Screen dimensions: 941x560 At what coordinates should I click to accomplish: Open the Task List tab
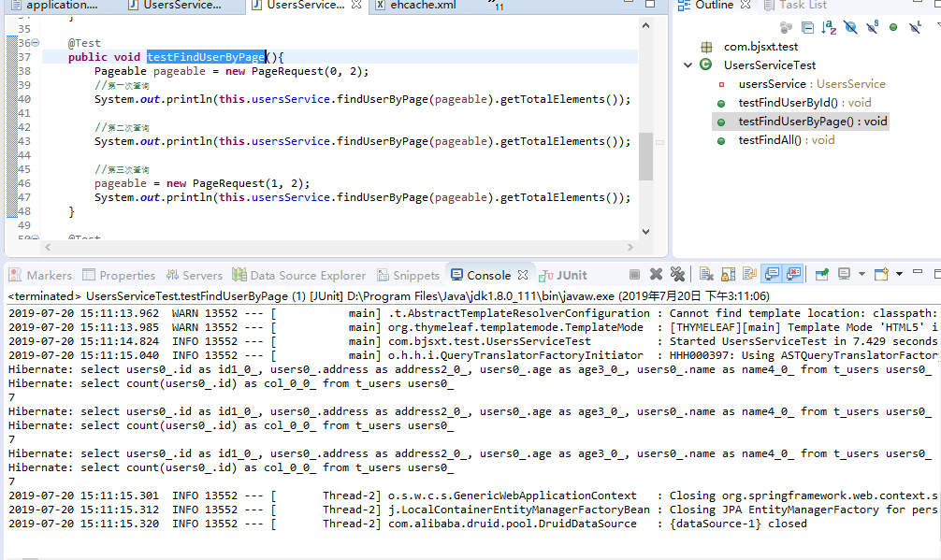[x=796, y=5]
